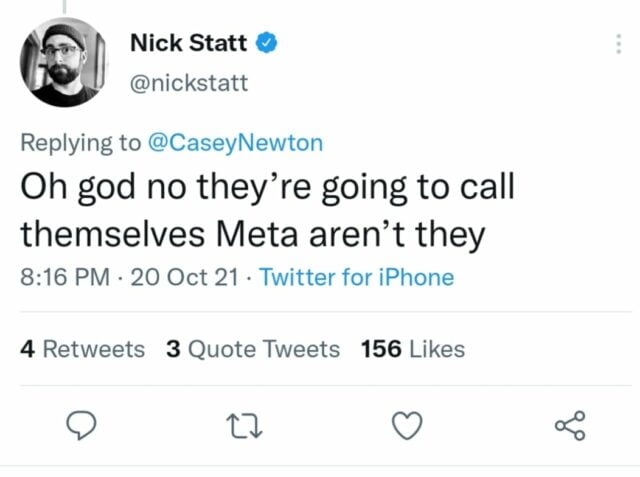Click the 'Replying to' label

[81, 142]
